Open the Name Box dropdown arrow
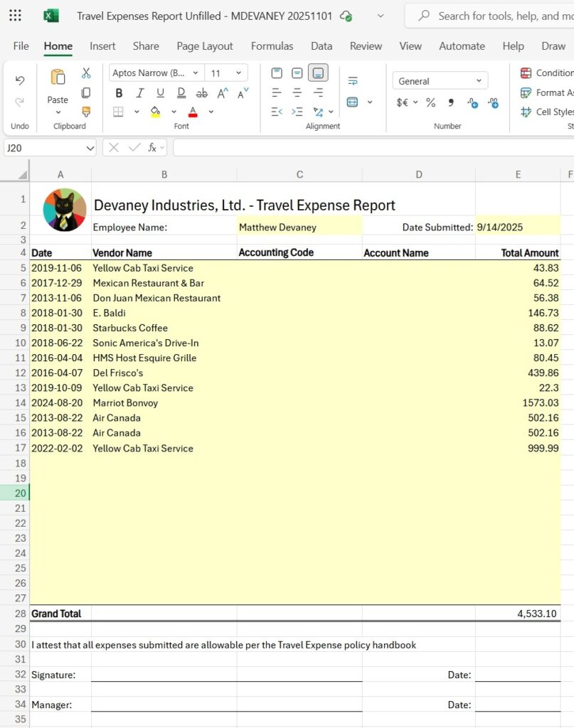This screenshot has height=728, width=574. click(x=90, y=148)
